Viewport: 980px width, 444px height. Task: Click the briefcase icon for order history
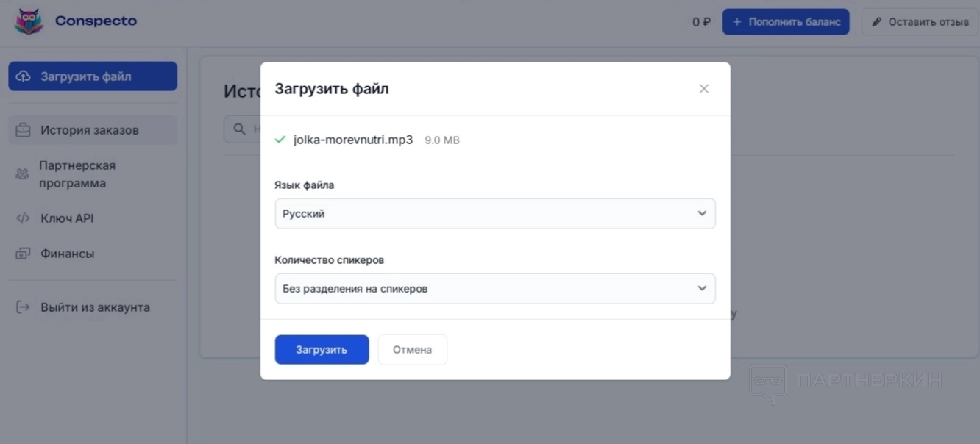click(24, 130)
